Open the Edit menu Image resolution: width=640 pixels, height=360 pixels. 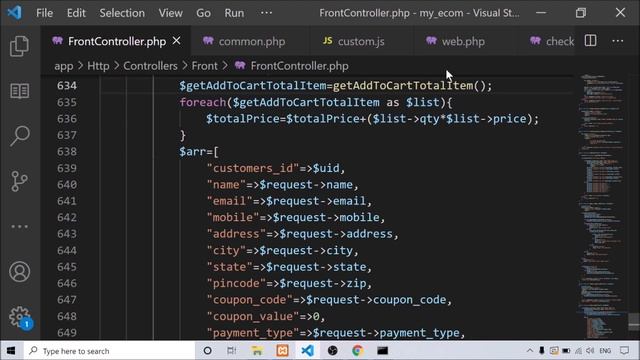(76, 13)
